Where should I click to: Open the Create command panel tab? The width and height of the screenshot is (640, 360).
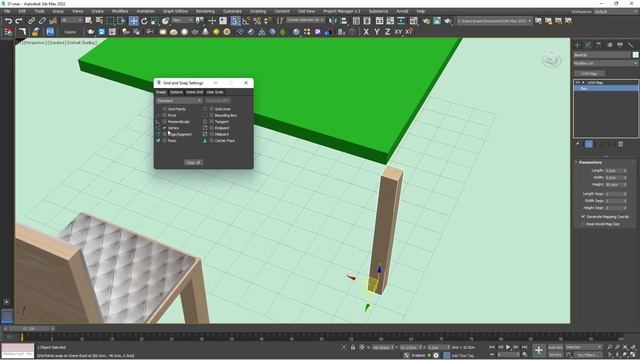[578, 45]
